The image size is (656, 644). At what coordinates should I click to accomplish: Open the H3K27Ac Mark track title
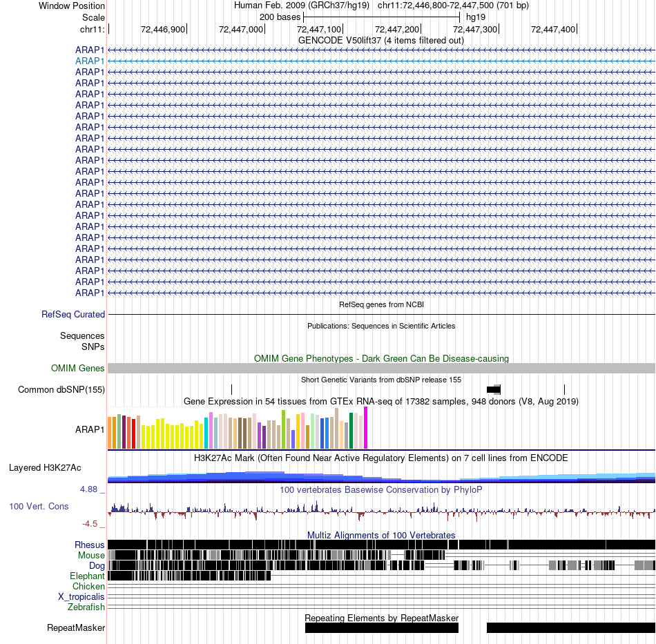[x=380, y=458]
